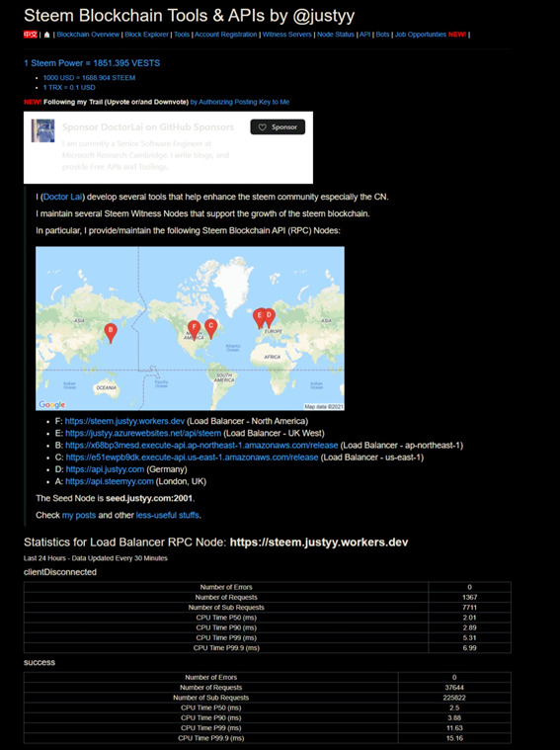The image size is (560, 750).
Task: Click map marker F in North America
Action: pyautogui.click(x=194, y=330)
